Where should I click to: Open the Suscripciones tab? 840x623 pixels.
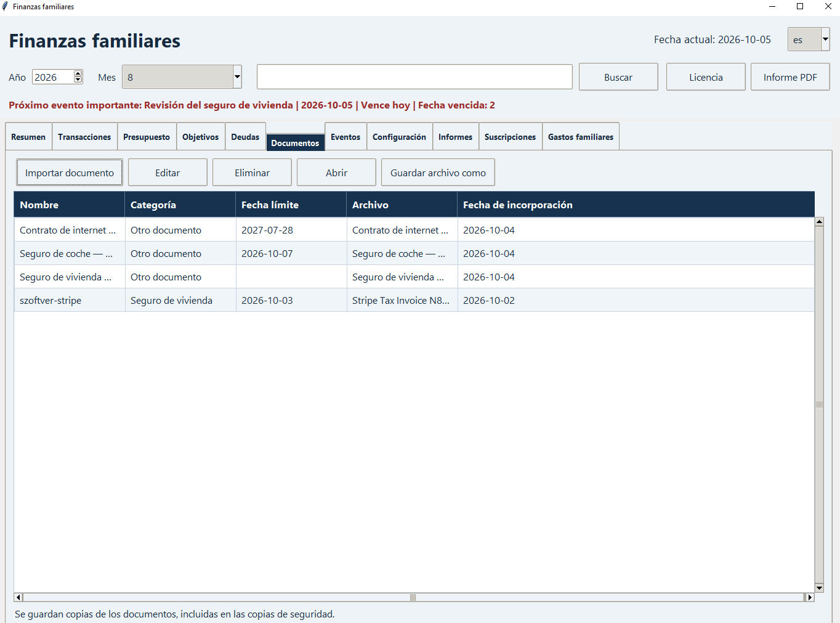tap(510, 137)
